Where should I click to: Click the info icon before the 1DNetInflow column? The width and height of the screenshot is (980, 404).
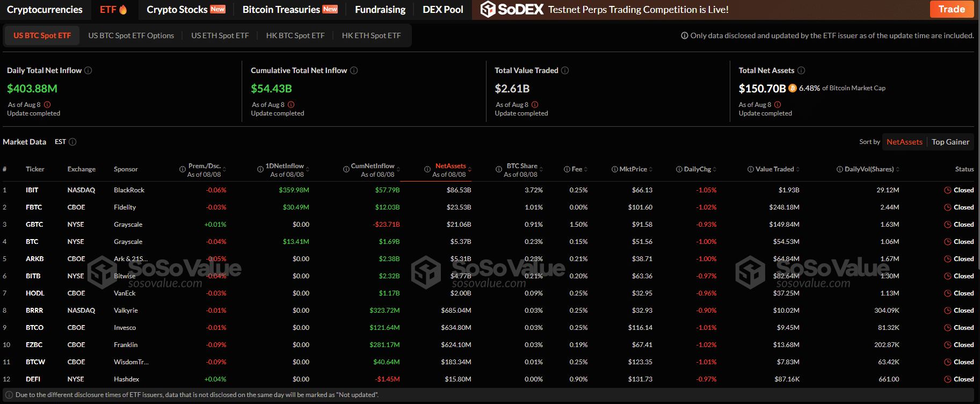pos(260,169)
